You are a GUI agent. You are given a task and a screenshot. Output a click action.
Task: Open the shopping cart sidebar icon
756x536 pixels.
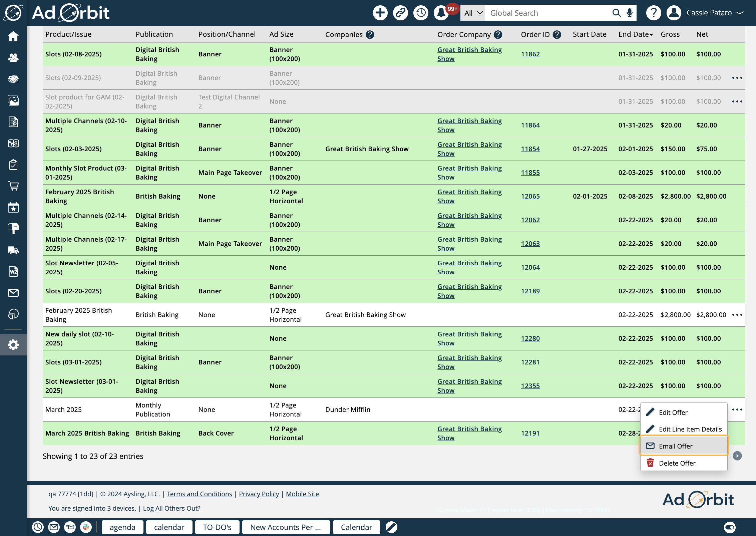[x=13, y=186]
